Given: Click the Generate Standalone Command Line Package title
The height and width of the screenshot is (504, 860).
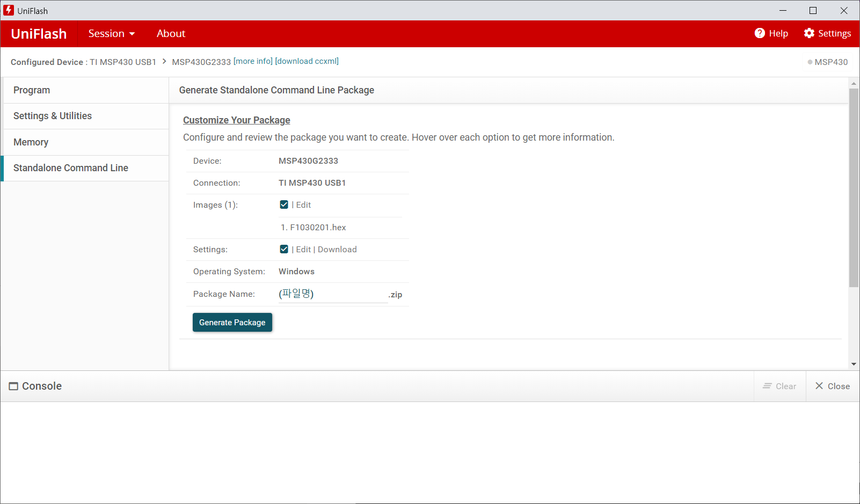Looking at the screenshot, I should coord(276,90).
